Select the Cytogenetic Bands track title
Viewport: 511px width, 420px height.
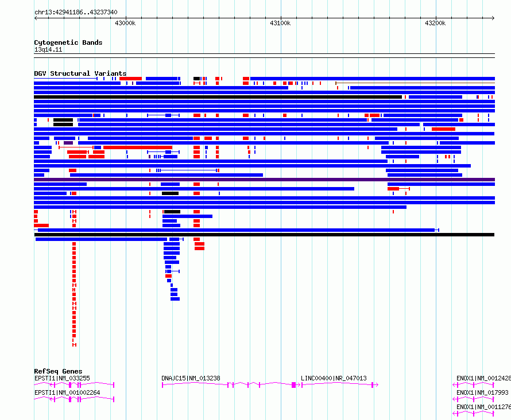(68, 42)
